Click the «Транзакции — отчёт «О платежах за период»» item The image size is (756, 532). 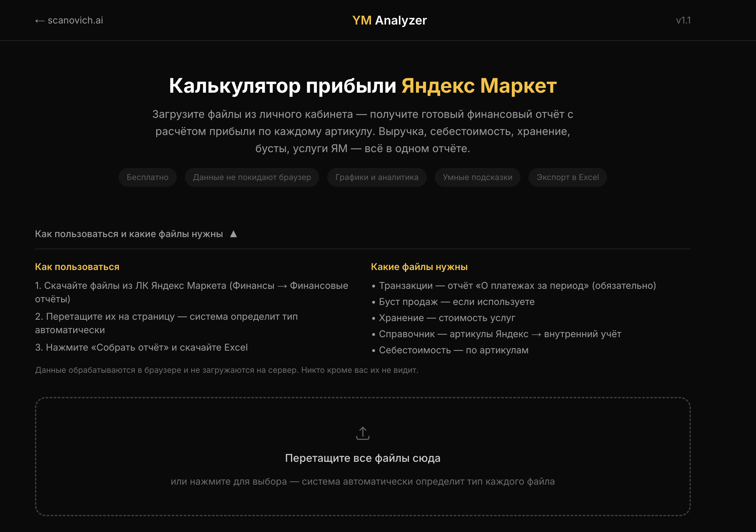[514, 286]
